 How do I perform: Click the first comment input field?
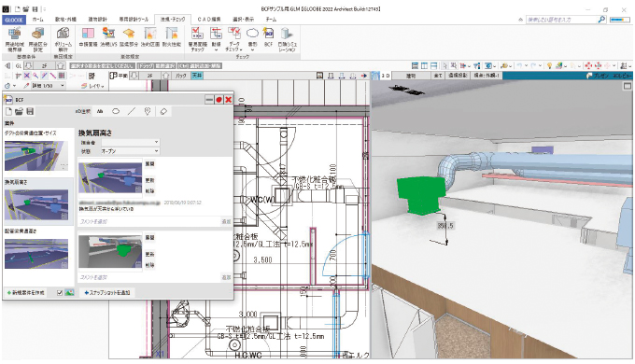point(149,221)
